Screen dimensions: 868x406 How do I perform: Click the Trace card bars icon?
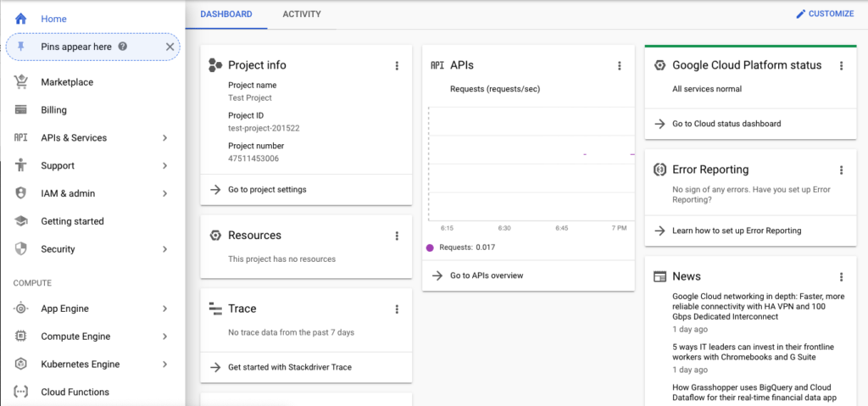point(215,309)
